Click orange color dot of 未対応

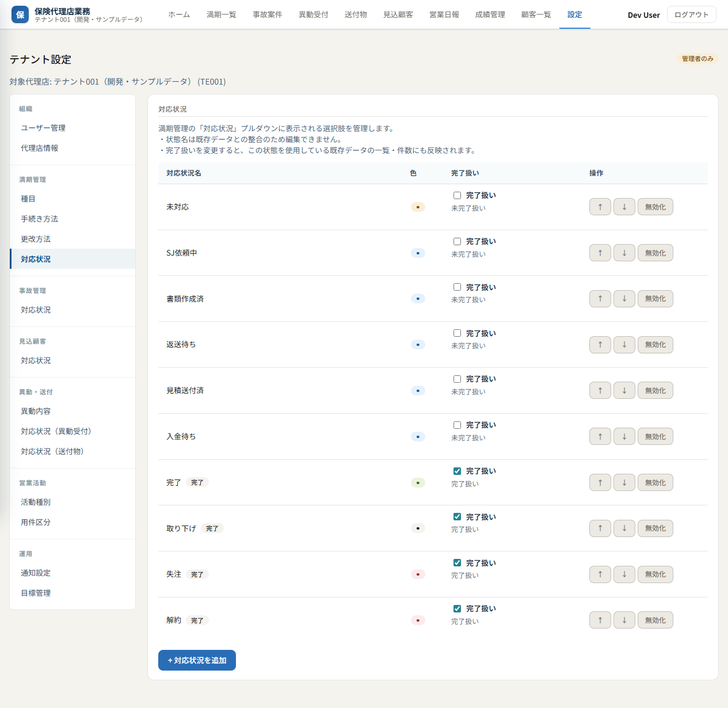pyautogui.click(x=418, y=207)
